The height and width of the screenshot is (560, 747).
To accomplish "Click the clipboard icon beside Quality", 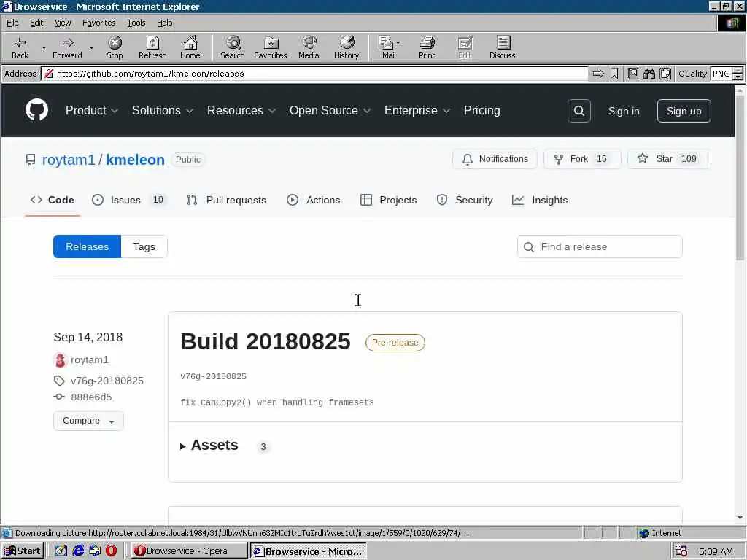I will [665, 74].
